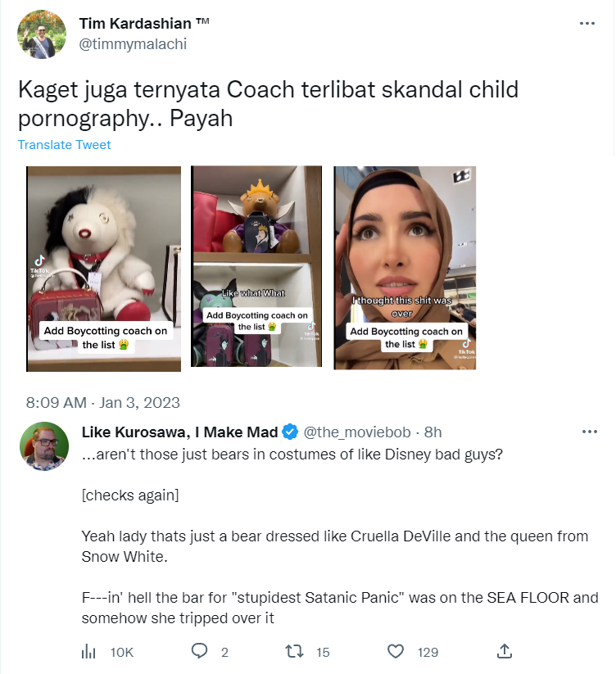616x674 pixels.
Task: Open the_moviebob's profile avatar
Action: [44, 446]
